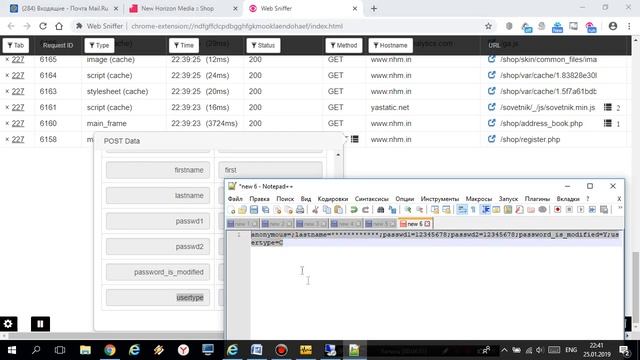Image resolution: width=640 pixels, height=360 pixels.
Task: Filter requests by Tab column
Action: [16, 45]
